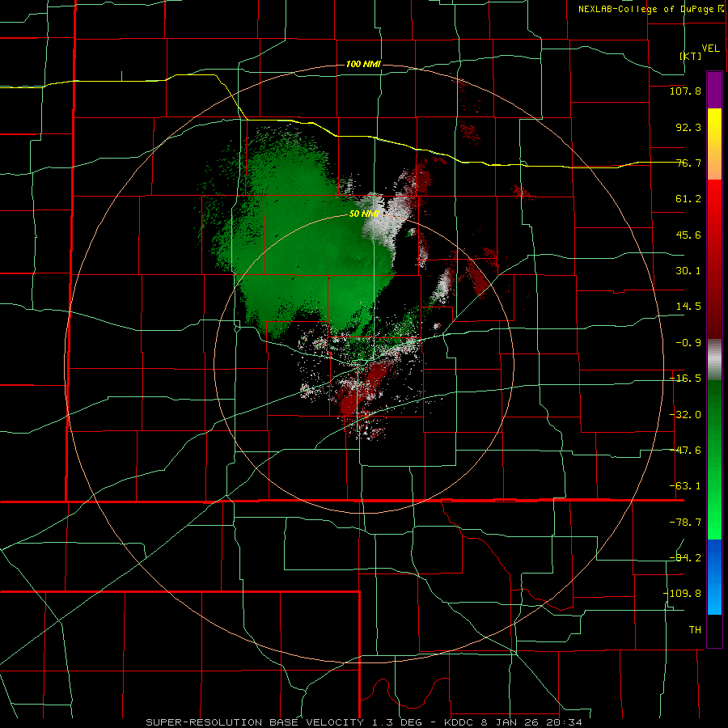728x728 pixels.
Task: Click the 45.6 velocity scale value
Action: tap(688, 235)
